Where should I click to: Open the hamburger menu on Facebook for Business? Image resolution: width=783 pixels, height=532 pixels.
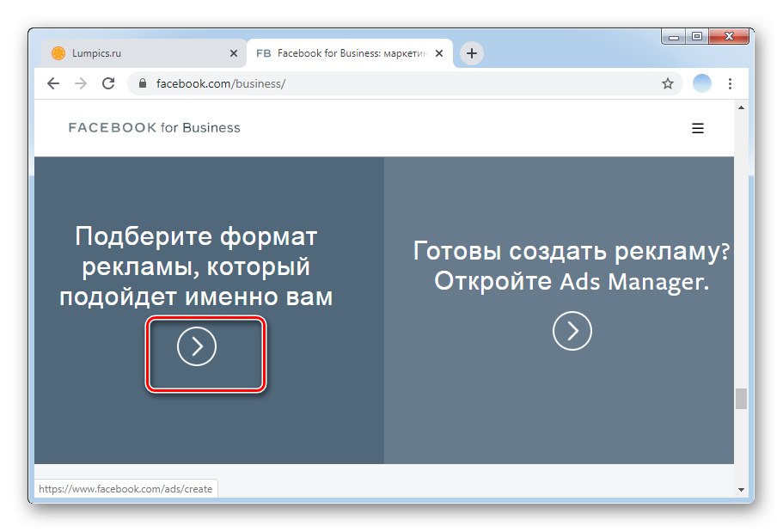pos(698,128)
